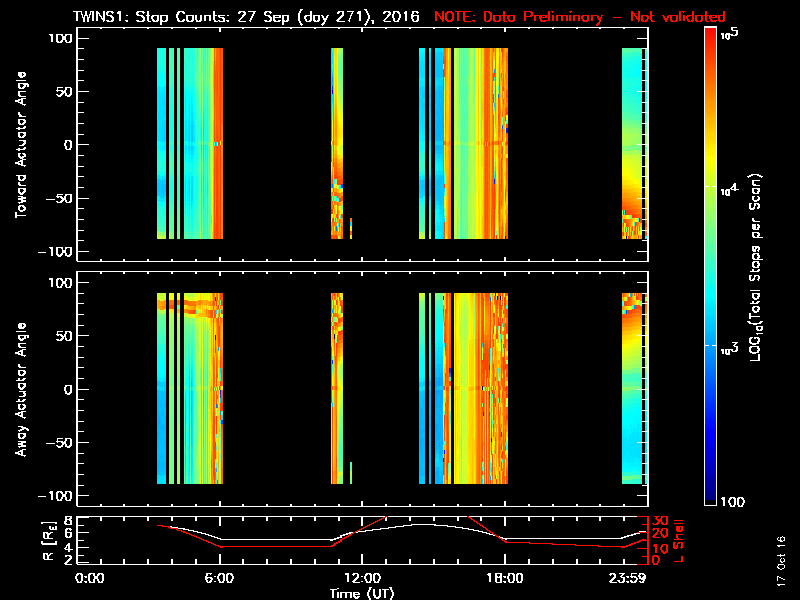Select the red 'L Shell' axis label

681,540
